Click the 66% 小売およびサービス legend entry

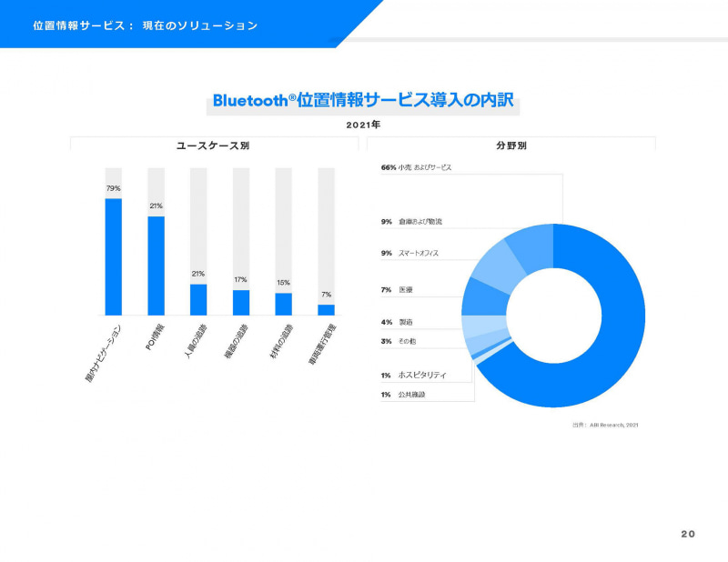tap(416, 167)
